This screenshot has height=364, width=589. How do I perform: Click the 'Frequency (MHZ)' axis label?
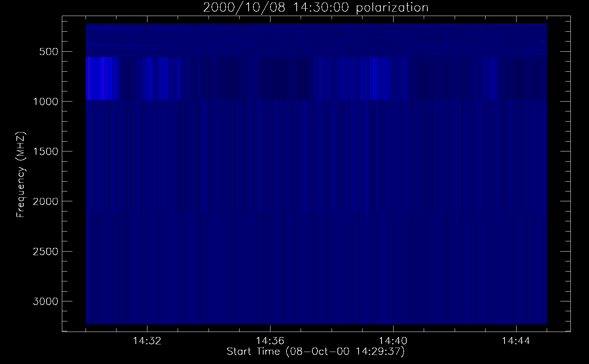[21, 175]
